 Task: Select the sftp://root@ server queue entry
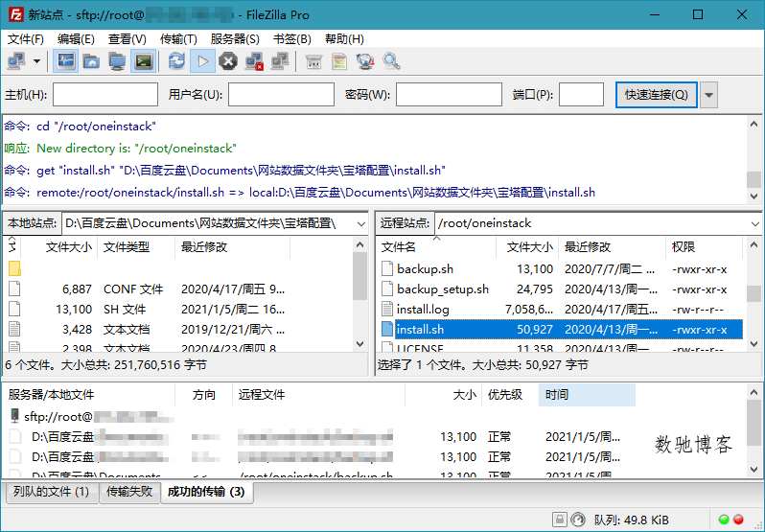click(x=91, y=416)
